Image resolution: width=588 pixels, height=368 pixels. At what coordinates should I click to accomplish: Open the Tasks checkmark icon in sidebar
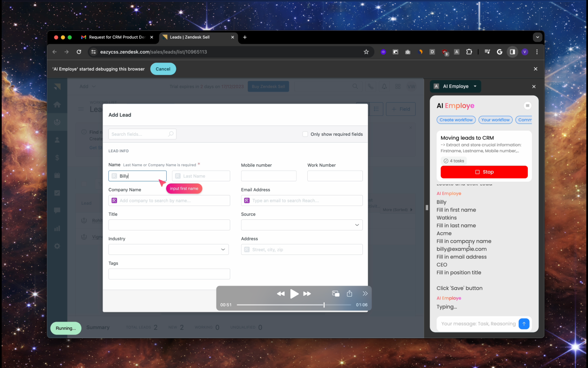tap(57, 193)
